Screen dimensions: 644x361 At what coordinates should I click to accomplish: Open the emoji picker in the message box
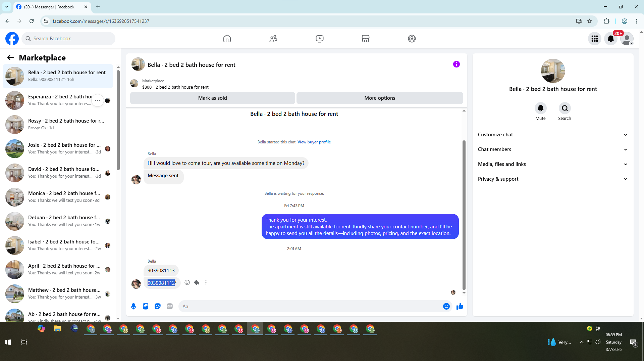(446, 306)
